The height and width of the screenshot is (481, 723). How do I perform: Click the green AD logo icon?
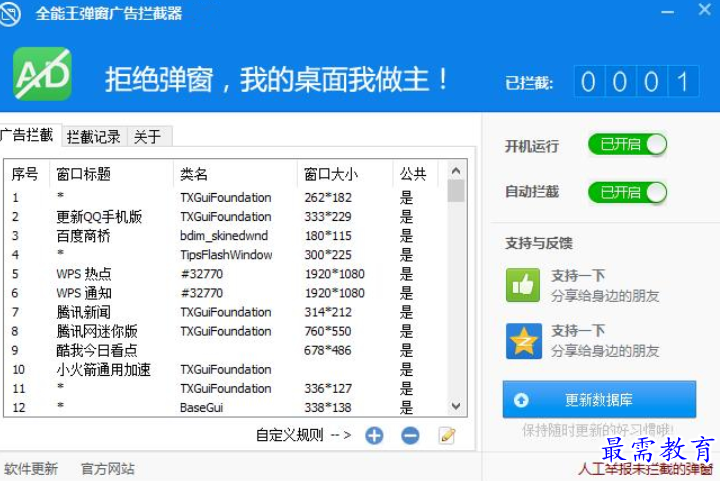(42, 74)
